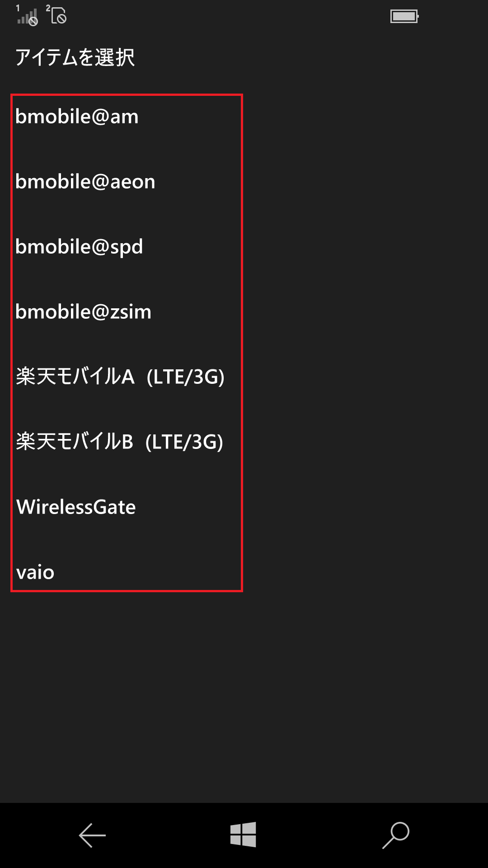The width and height of the screenshot is (488, 868).
Task: Open the Windows Start button
Action: (x=243, y=835)
